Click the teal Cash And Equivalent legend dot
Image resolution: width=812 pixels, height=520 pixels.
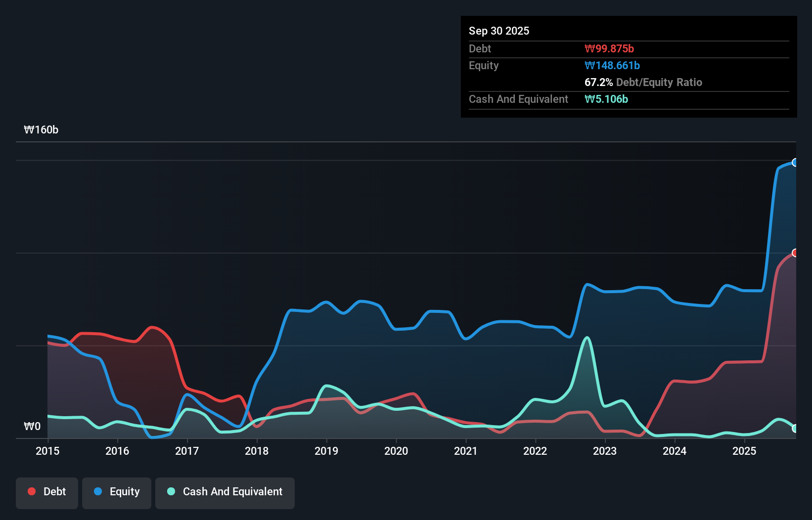170,492
